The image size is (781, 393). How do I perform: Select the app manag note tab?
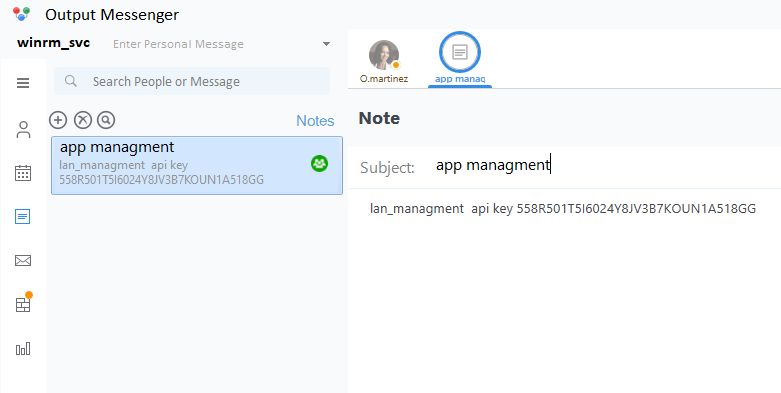460,58
